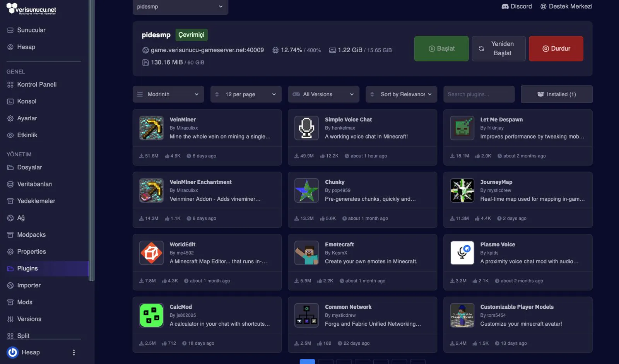Click the Yeniden Başlat restart button
The image size is (619, 364).
click(x=499, y=49)
